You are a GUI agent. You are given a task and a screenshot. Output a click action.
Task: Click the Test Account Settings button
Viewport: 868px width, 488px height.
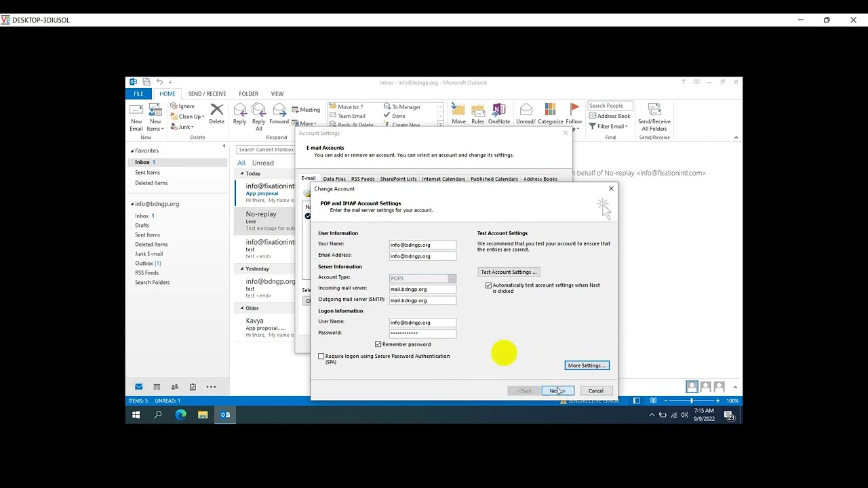click(x=509, y=272)
